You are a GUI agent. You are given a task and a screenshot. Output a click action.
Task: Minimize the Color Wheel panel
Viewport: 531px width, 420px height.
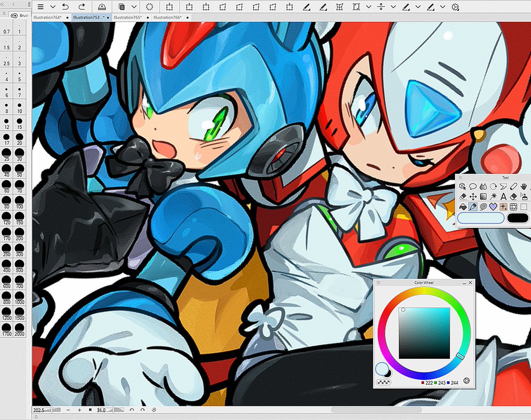click(464, 282)
